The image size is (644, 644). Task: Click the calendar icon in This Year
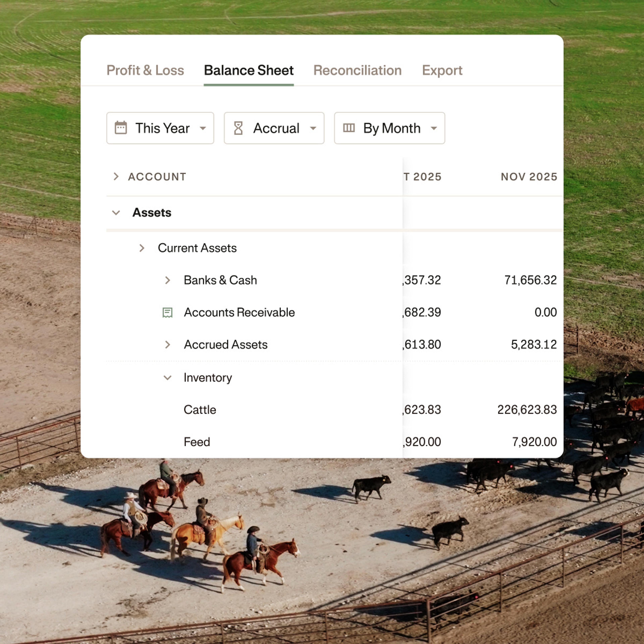121,128
